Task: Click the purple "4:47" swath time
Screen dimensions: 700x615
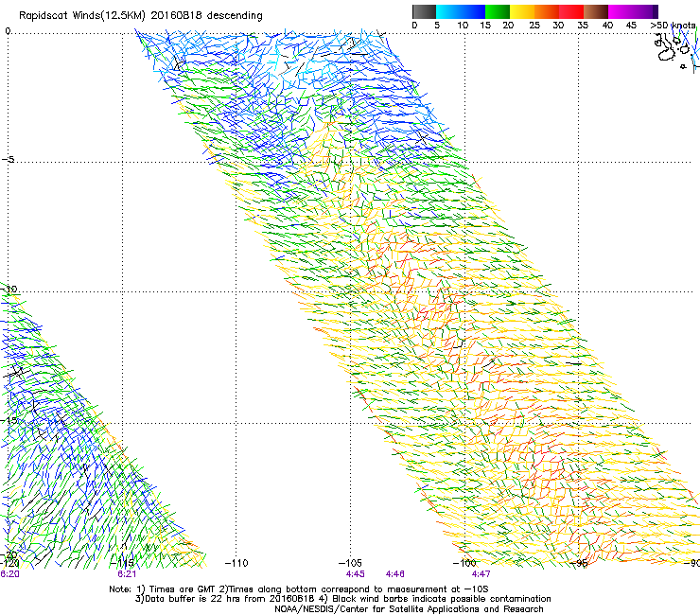Action: point(481,574)
